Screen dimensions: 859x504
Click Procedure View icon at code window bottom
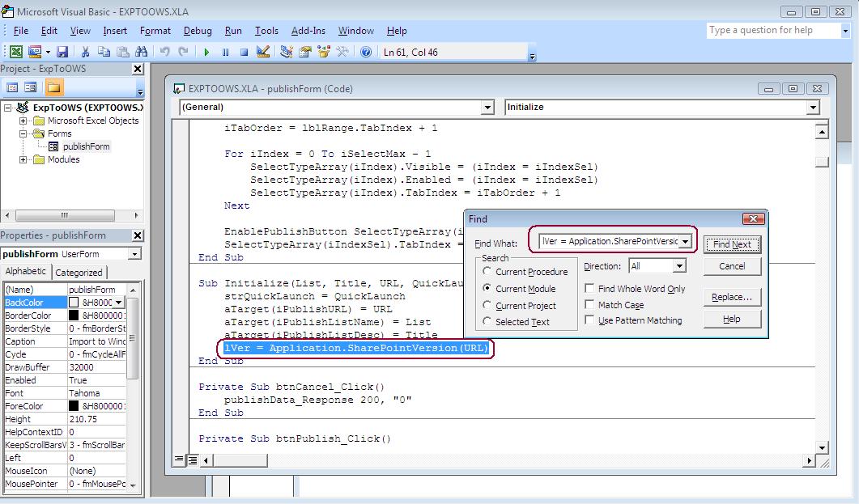(179, 460)
